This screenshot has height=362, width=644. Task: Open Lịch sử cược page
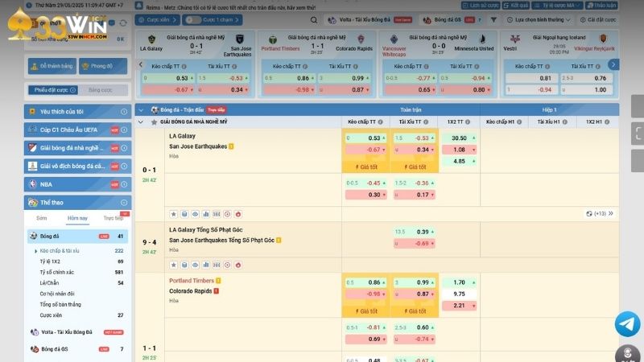click(480, 6)
